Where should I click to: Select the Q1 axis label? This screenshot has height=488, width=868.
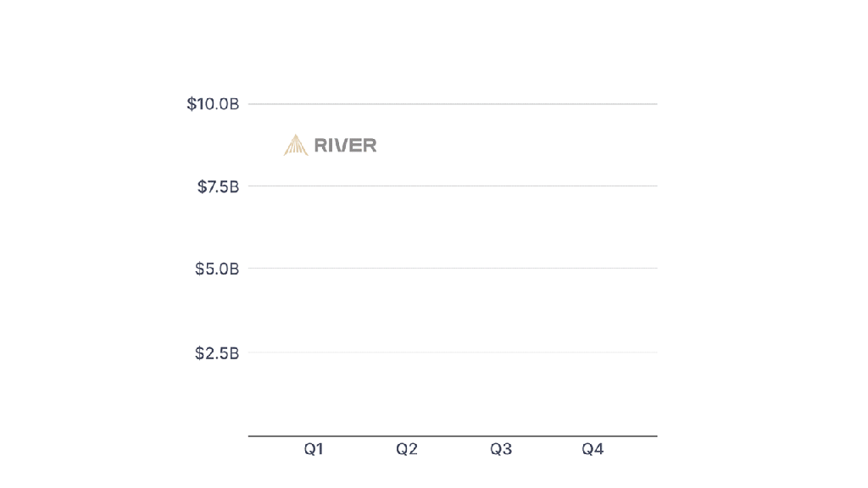pyautogui.click(x=314, y=449)
